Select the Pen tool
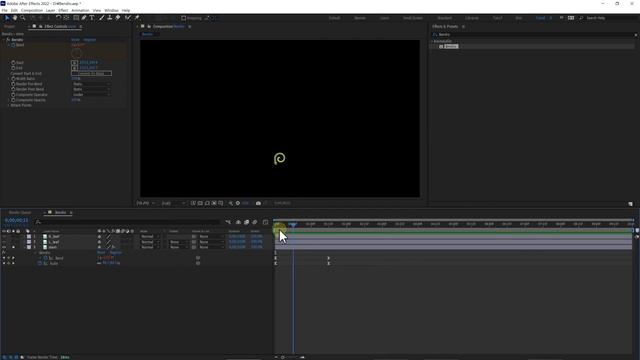The image size is (640, 360). tap(84, 18)
